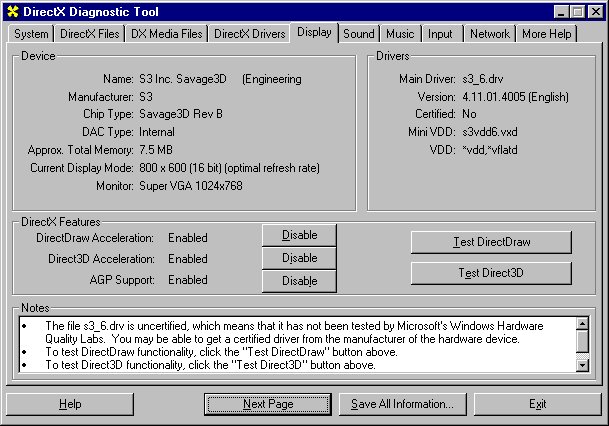
Task: Open the System tab
Action: pyautogui.click(x=31, y=34)
